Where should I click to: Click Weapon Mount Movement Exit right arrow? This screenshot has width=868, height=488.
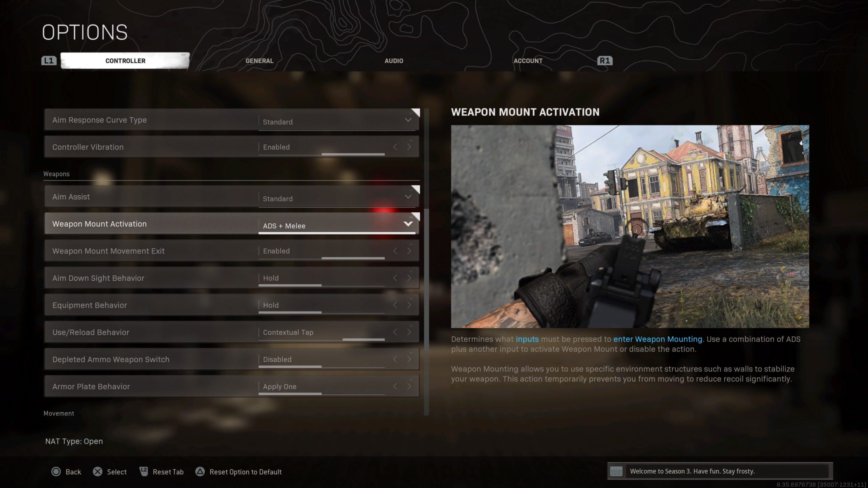[409, 250]
